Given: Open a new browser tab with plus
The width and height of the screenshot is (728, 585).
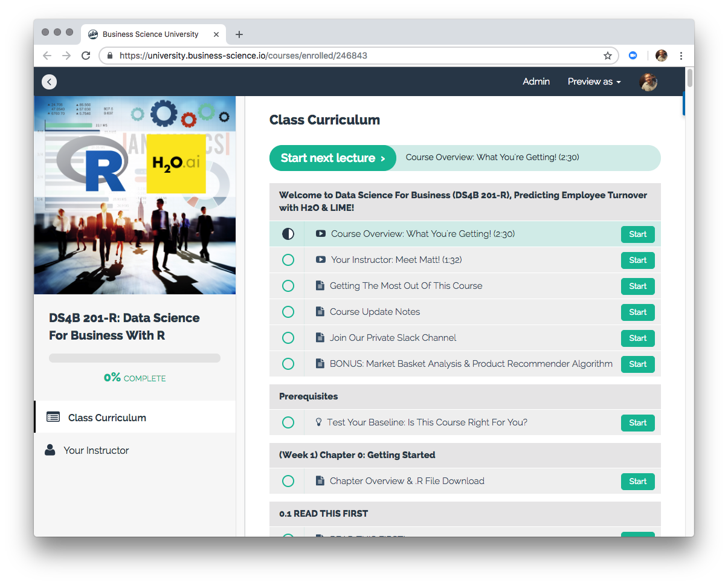Looking at the screenshot, I should coord(239,34).
